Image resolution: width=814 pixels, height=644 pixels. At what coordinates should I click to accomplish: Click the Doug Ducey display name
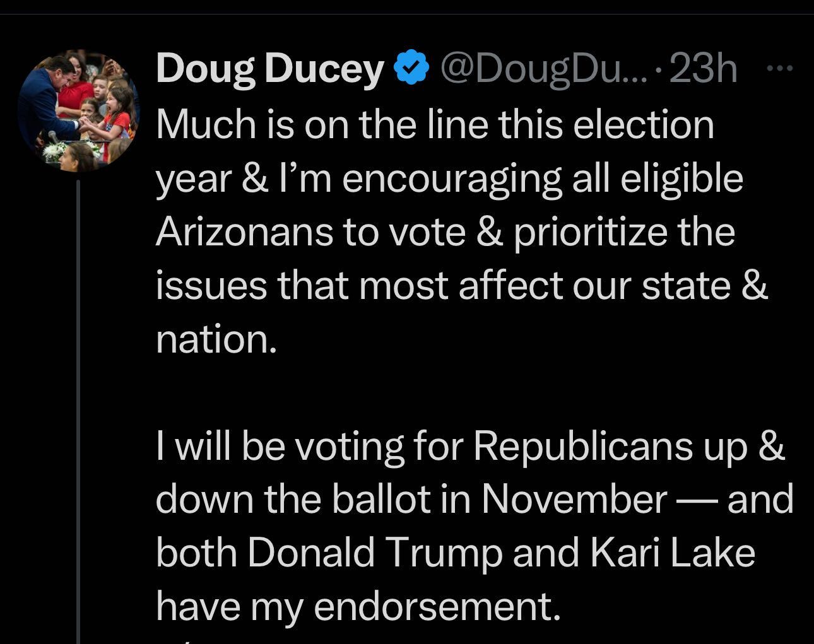pyautogui.click(x=270, y=69)
